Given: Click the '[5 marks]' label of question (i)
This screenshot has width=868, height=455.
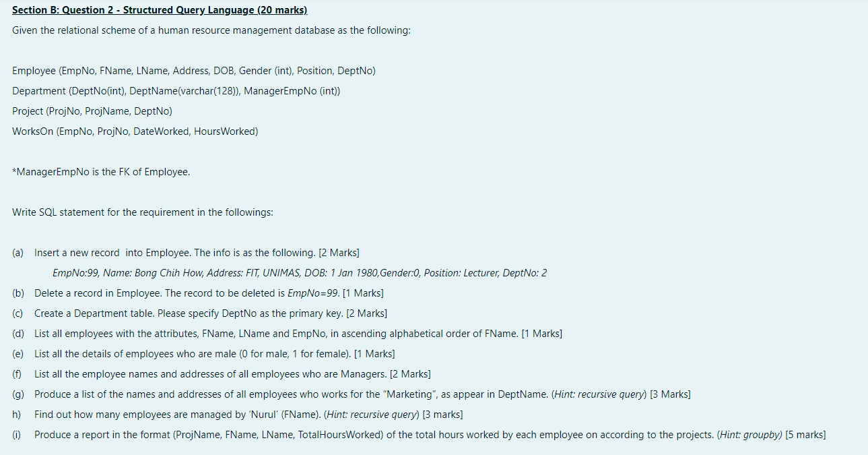Looking at the screenshot, I should 806,435.
